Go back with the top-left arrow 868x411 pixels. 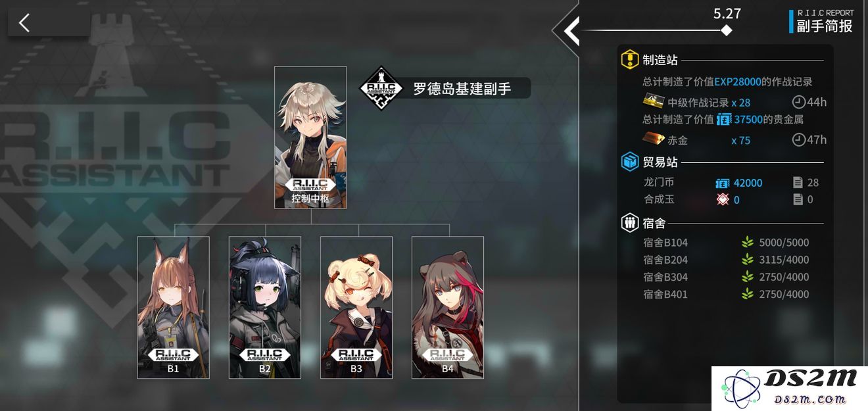[x=25, y=23]
